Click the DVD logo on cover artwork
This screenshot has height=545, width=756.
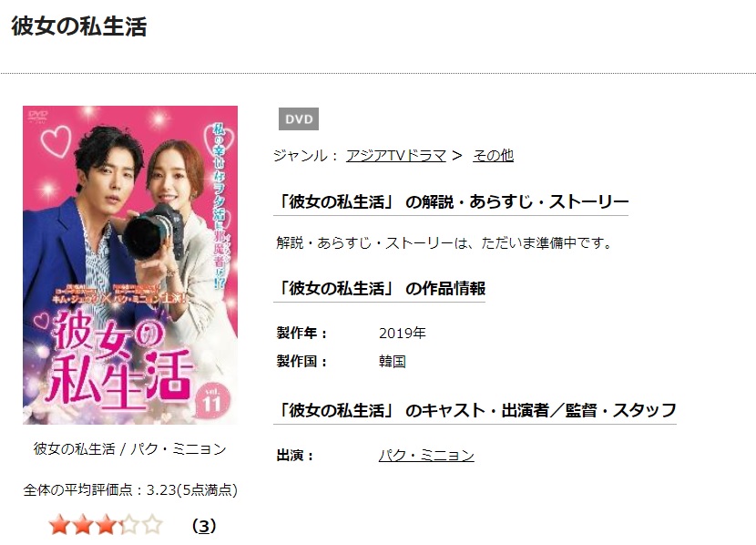(x=37, y=117)
